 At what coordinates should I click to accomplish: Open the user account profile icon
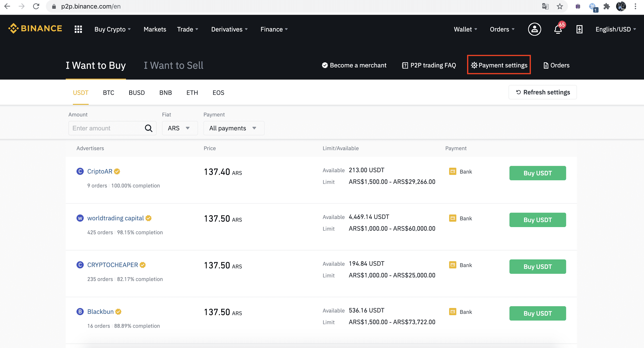[535, 29]
